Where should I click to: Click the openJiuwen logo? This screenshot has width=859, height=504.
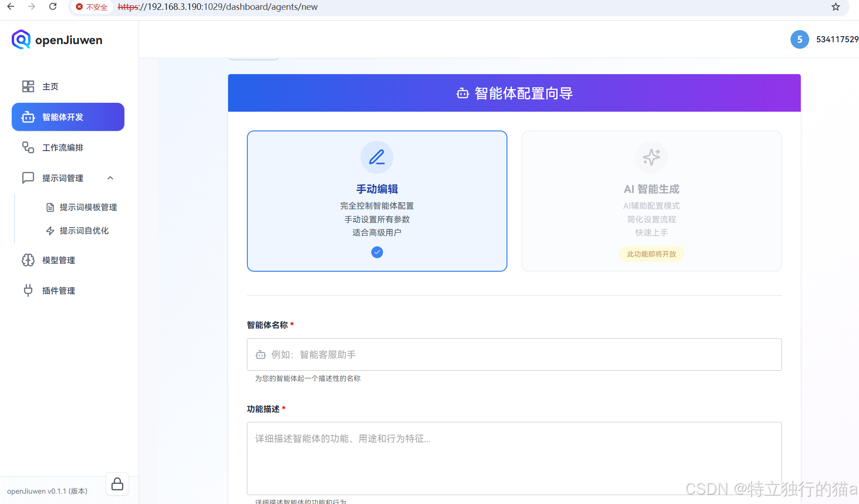pos(56,39)
